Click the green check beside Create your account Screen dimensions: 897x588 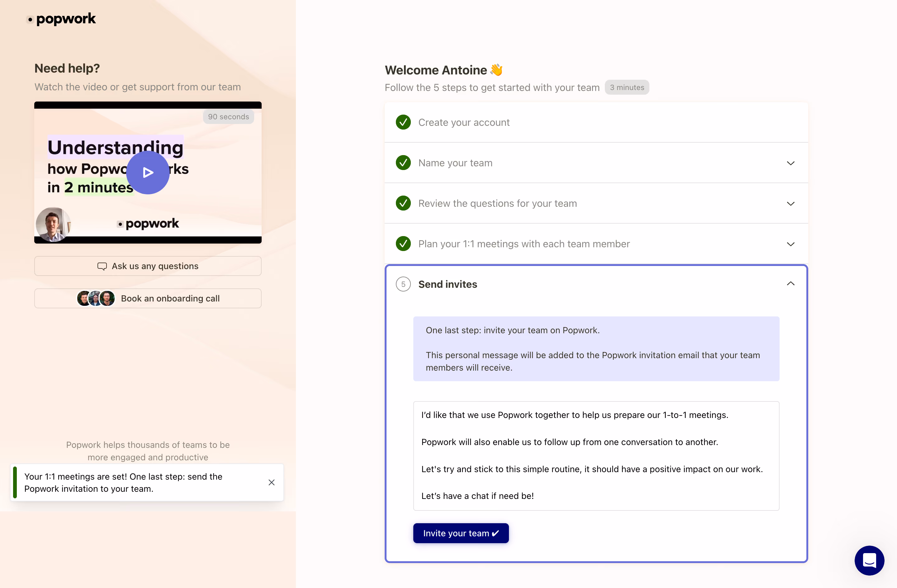click(x=403, y=122)
